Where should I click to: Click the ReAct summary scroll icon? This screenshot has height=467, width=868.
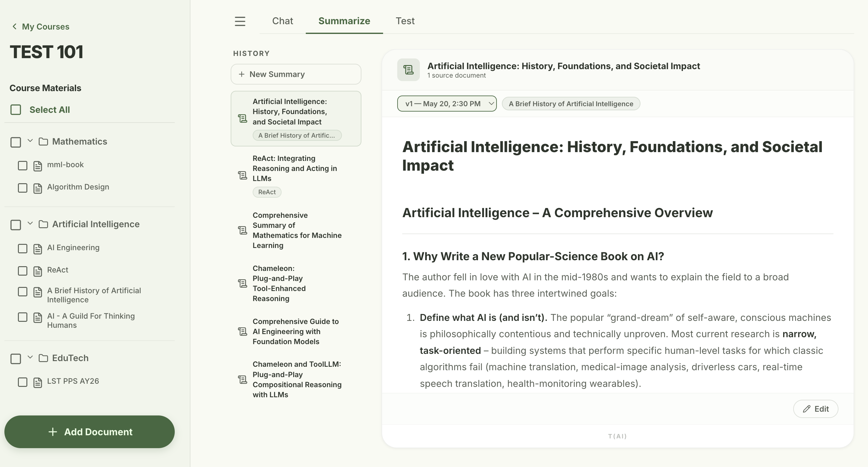pos(243,175)
